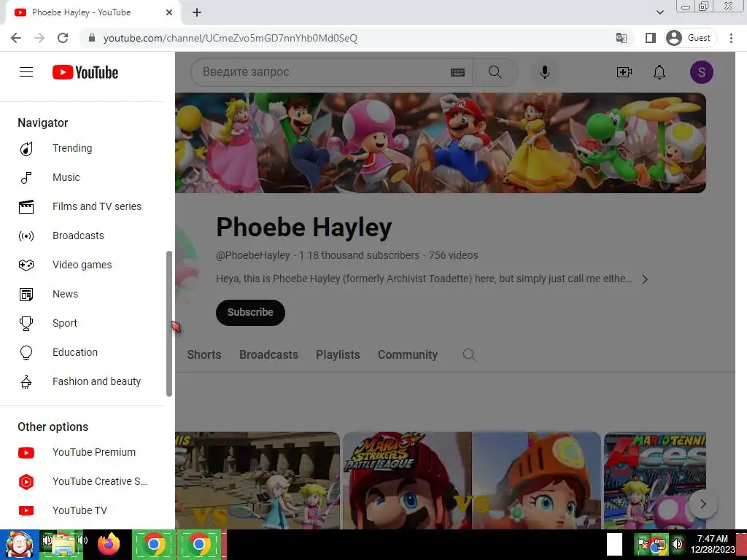Select the Video games controller icon
This screenshot has height=560, width=747.
(x=26, y=265)
